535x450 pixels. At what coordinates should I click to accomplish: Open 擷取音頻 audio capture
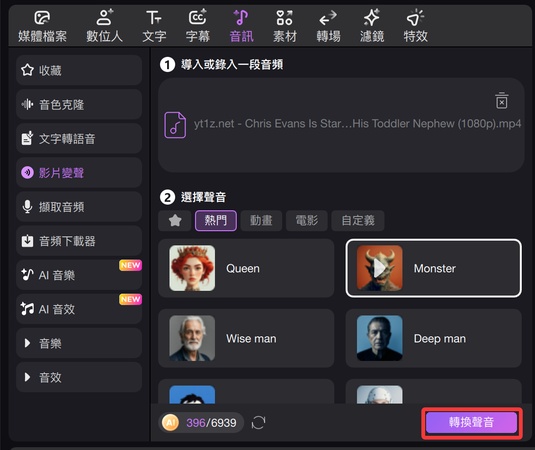(79, 207)
